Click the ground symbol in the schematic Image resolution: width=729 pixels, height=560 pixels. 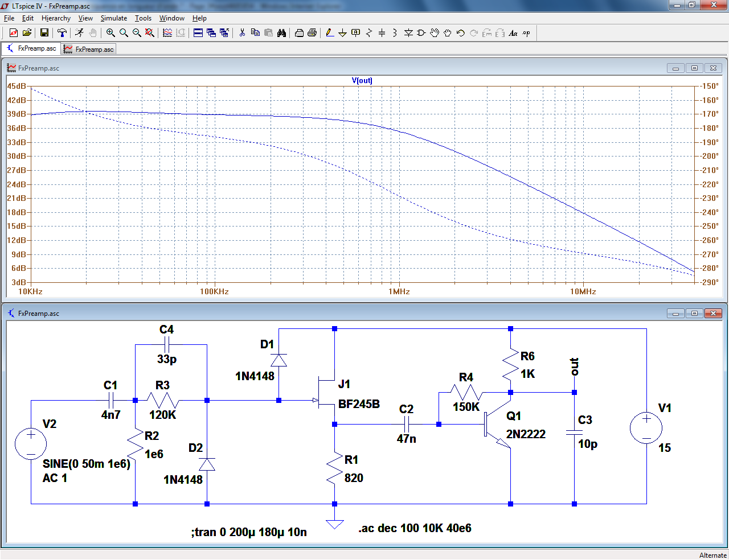(x=334, y=524)
